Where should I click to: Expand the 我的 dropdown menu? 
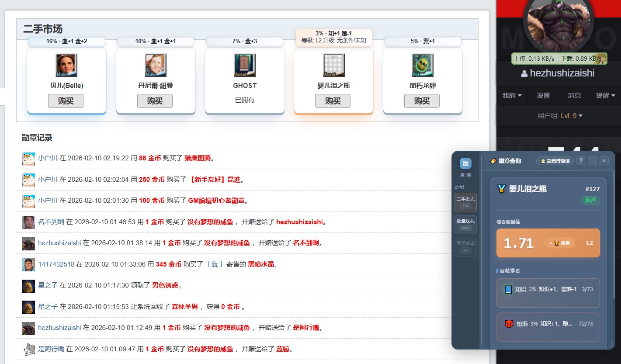[512, 96]
